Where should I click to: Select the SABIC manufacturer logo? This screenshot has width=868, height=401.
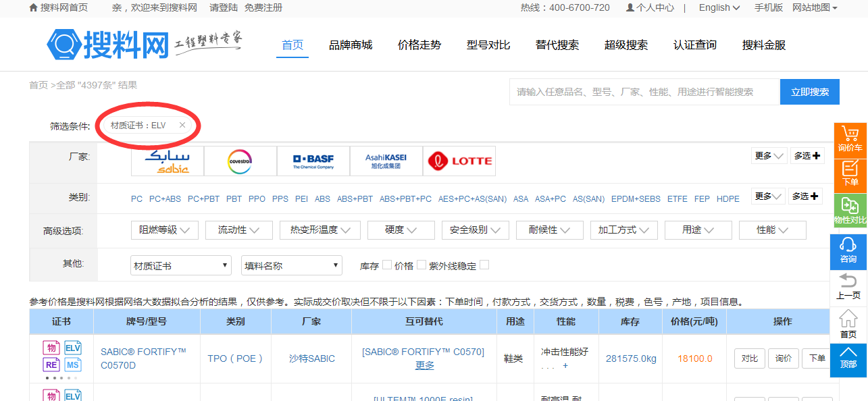[168, 161]
